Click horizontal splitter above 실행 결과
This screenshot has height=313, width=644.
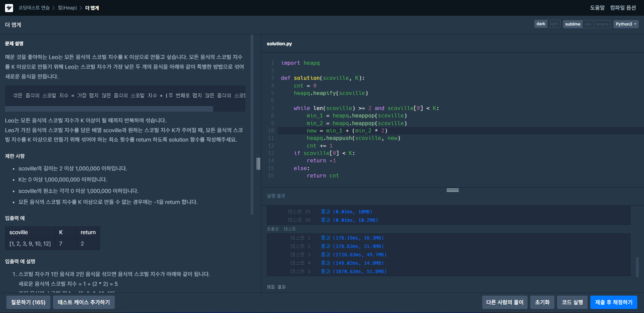click(453, 190)
